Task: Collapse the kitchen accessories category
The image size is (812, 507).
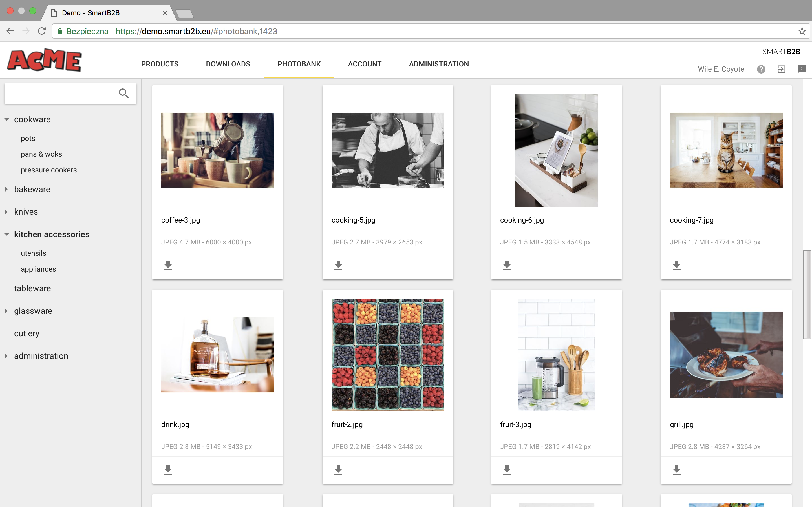Action: tap(7, 234)
